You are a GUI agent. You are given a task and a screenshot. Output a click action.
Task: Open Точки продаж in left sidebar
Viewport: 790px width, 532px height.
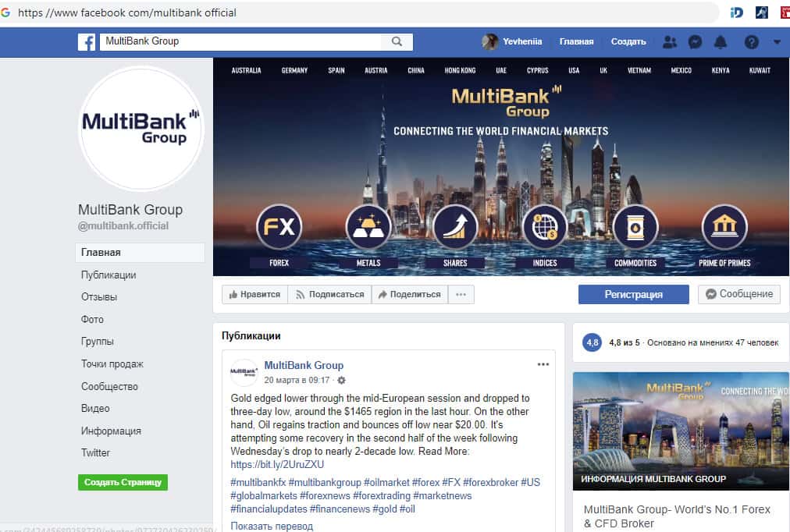pos(112,364)
